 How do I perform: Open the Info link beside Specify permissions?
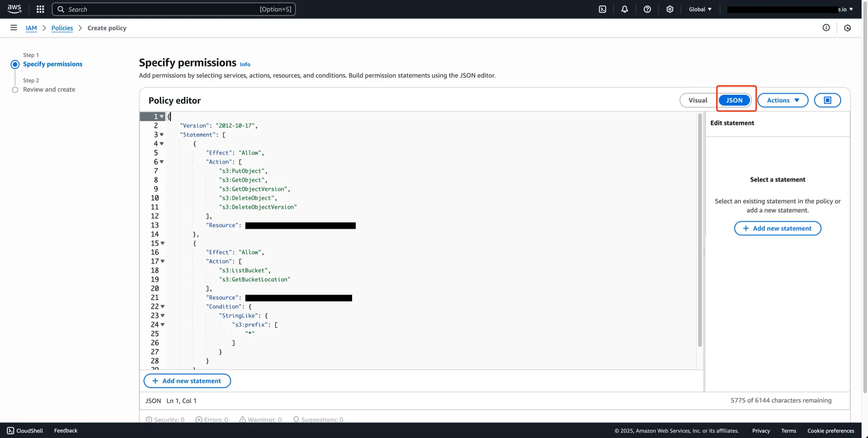[245, 64]
